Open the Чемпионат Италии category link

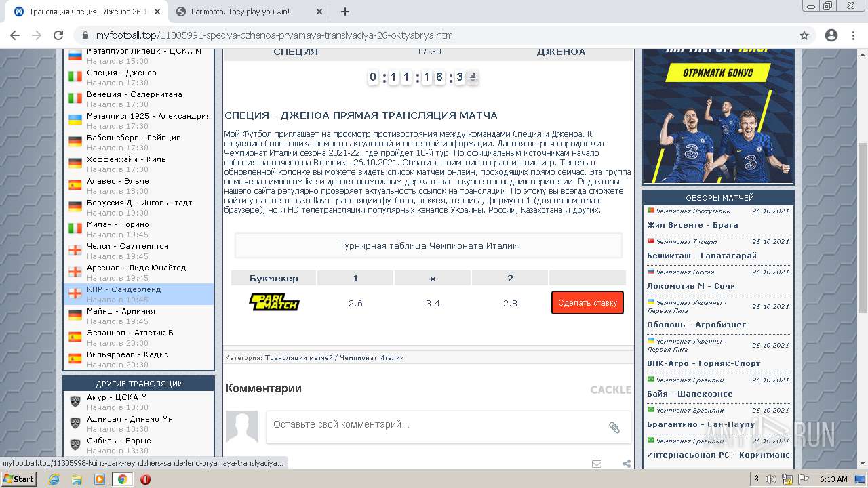pos(372,357)
